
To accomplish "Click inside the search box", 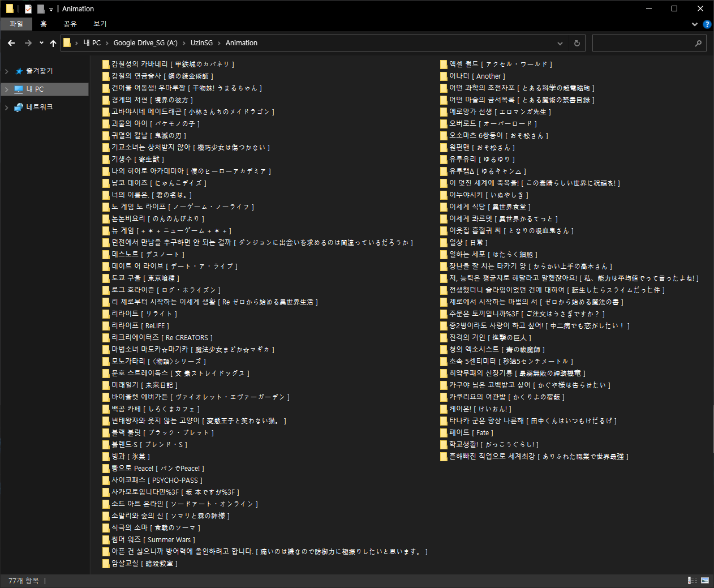I will (642, 43).
